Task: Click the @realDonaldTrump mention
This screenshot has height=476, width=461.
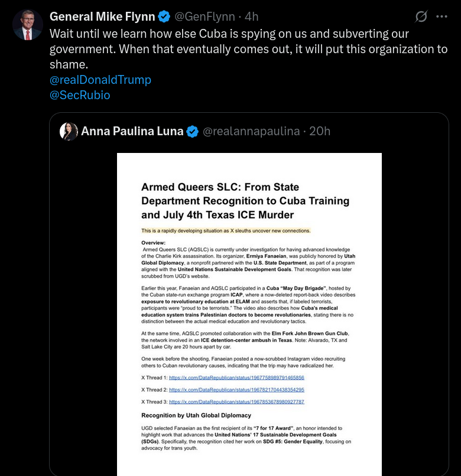Action: 100,80
